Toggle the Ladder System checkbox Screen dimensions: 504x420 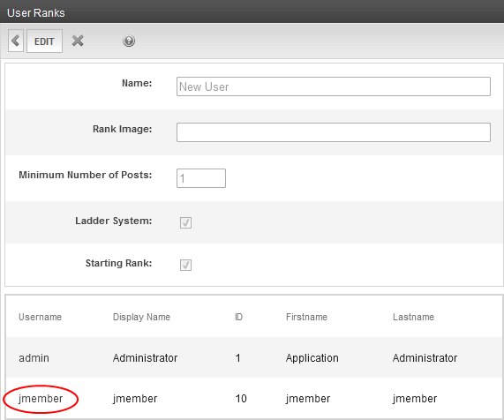coord(185,222)
